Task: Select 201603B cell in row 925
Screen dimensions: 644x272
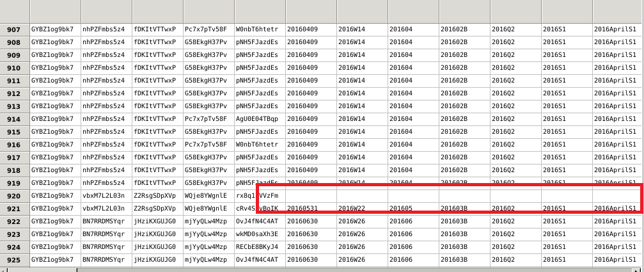Action: tap(464, 260)
